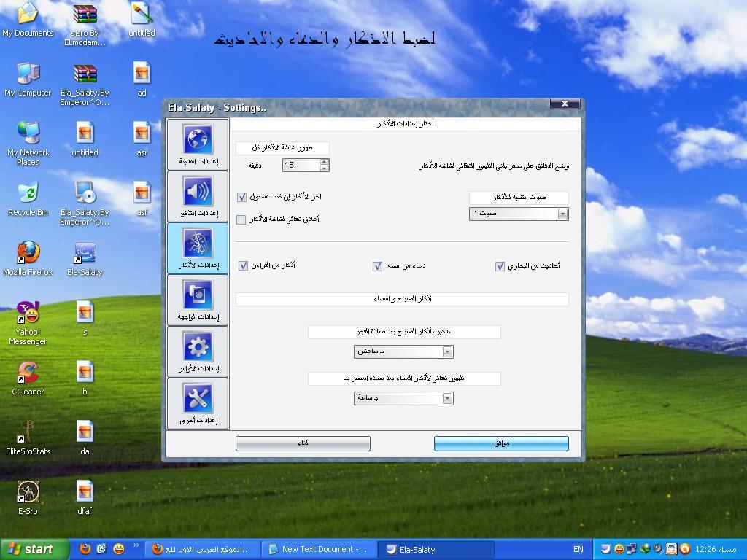Select the My Computer desktop icon

[28, 80]
